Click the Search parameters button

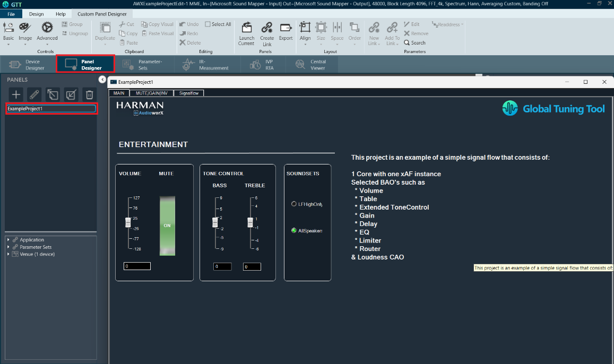[x=414, y=43]
